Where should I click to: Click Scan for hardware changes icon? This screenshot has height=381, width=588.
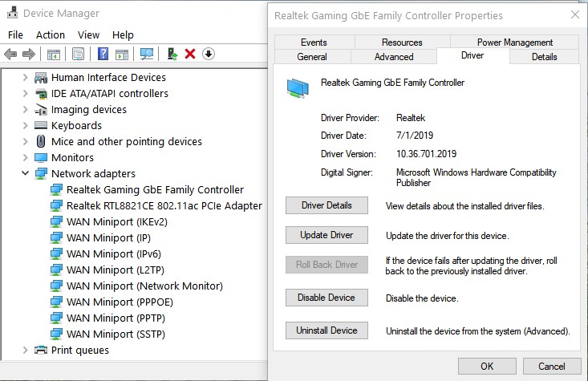tap(147, 54)
